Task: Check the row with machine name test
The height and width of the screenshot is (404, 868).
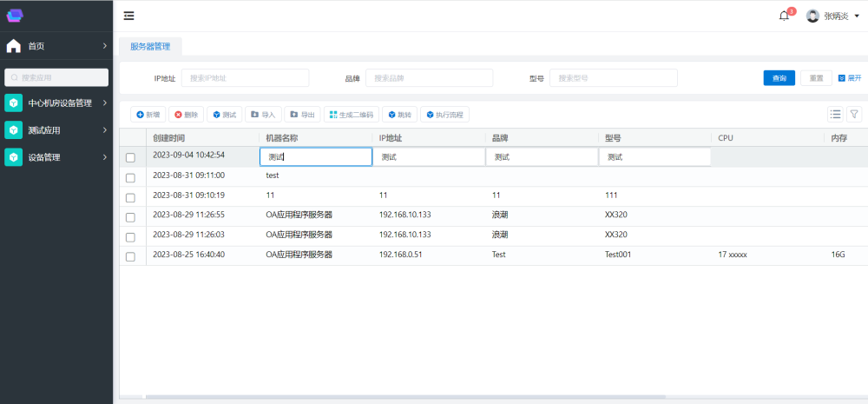Action: coord(130,177)
